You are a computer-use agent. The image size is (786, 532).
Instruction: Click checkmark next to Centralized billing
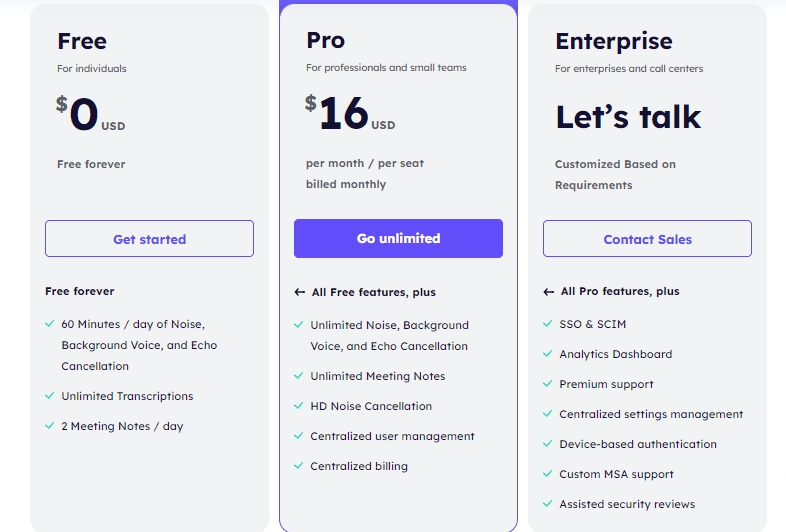(299, 465)
